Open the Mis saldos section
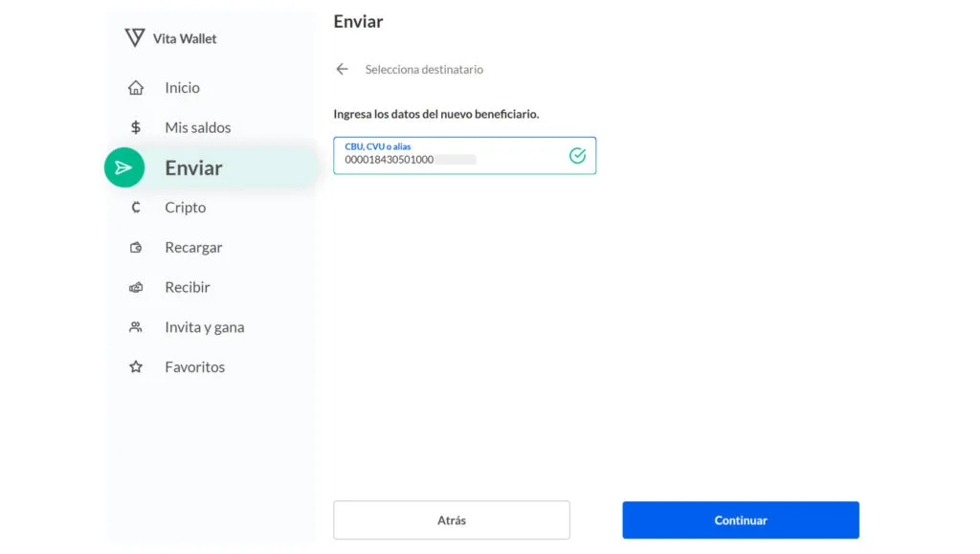The image size is (980, 554). coord(197,127)
